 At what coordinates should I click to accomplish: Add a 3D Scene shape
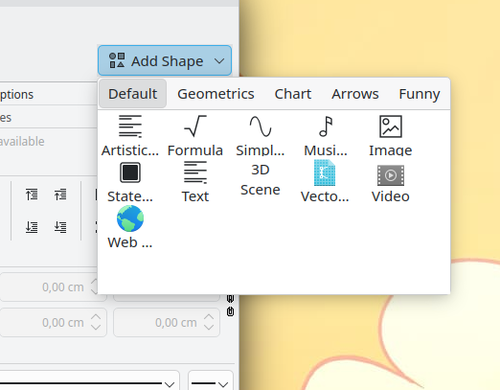pos(260,180)
